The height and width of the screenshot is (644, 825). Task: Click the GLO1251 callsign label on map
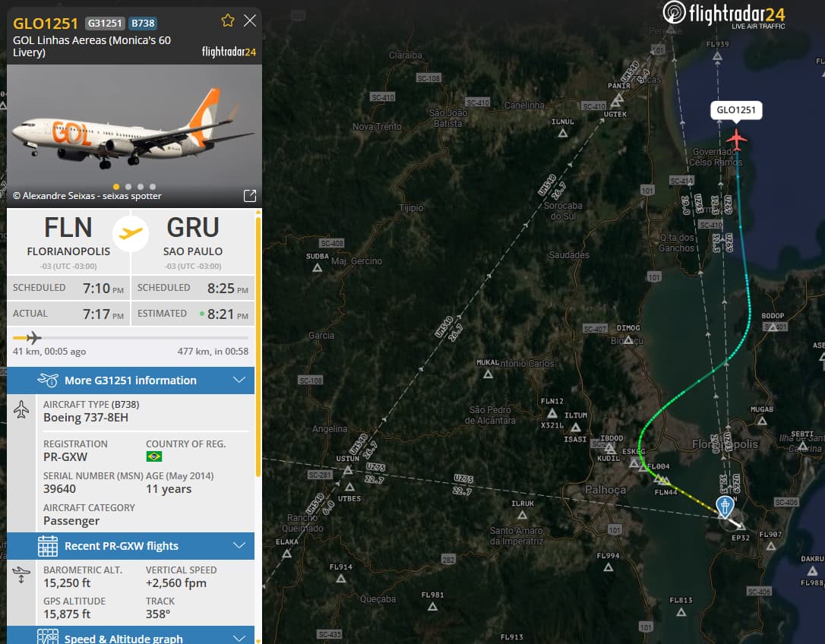click(736, 110)
